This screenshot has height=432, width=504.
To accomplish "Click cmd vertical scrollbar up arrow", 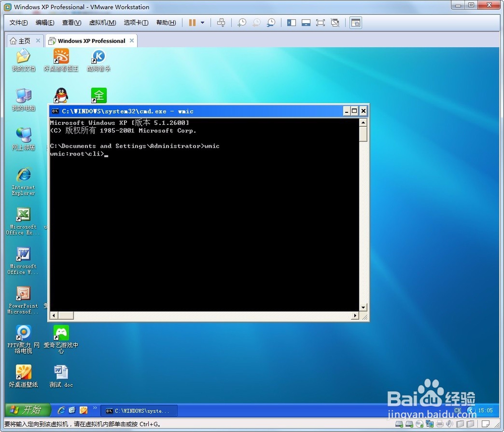I will pos(363,122).
